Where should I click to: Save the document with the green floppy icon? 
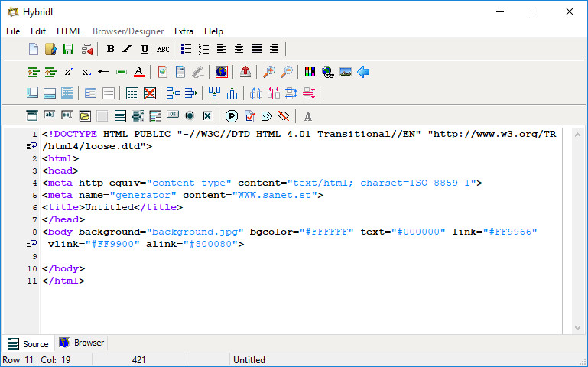click(68, 49)
